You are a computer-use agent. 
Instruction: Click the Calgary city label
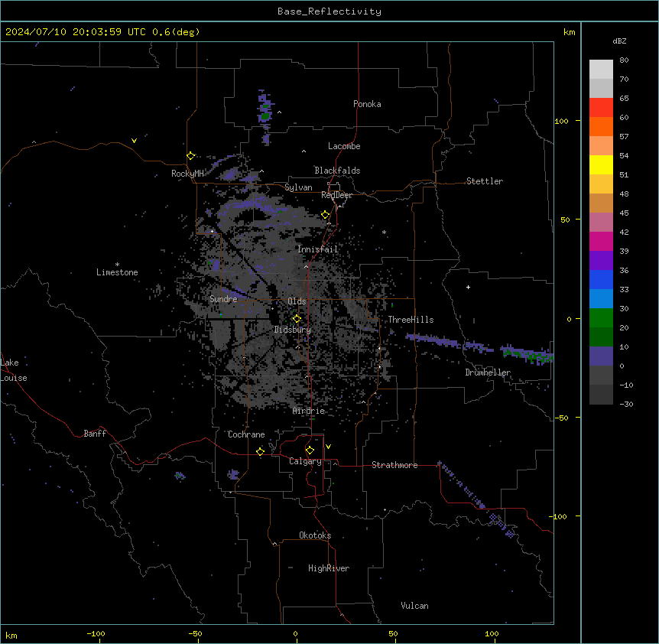tap(306, 461)
